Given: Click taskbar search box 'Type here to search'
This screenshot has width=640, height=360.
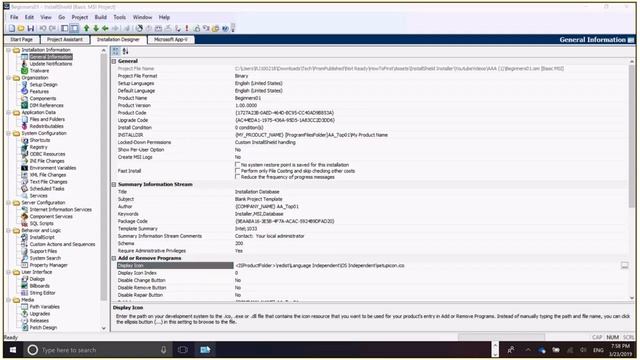Looking at the screenshot, I should click(98, 350).
